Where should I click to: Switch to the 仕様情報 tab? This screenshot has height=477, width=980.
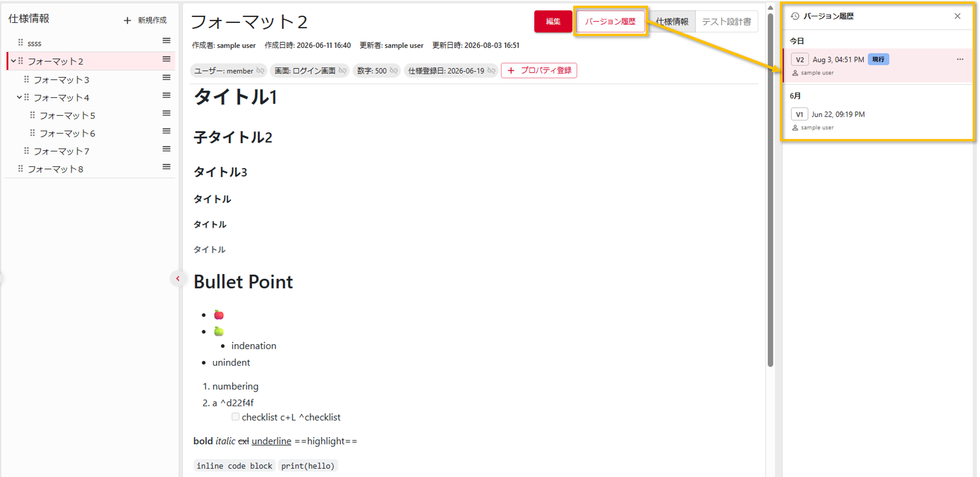(x=672, y=21)
